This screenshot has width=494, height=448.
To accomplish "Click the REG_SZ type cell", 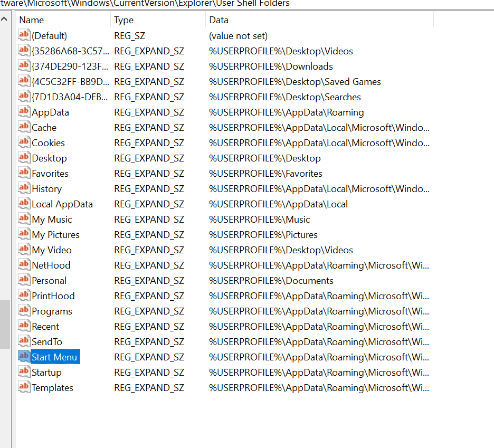I will (129, 35).
